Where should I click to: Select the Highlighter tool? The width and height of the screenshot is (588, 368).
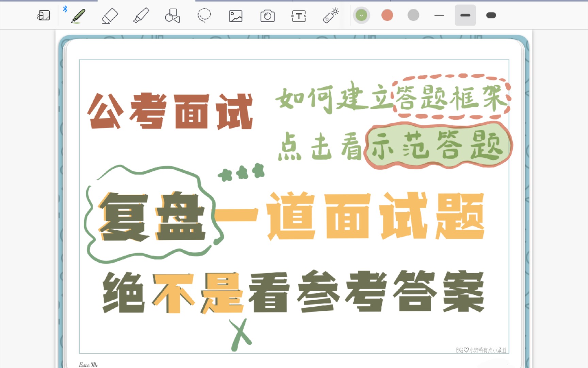click(x=141, y=16)
